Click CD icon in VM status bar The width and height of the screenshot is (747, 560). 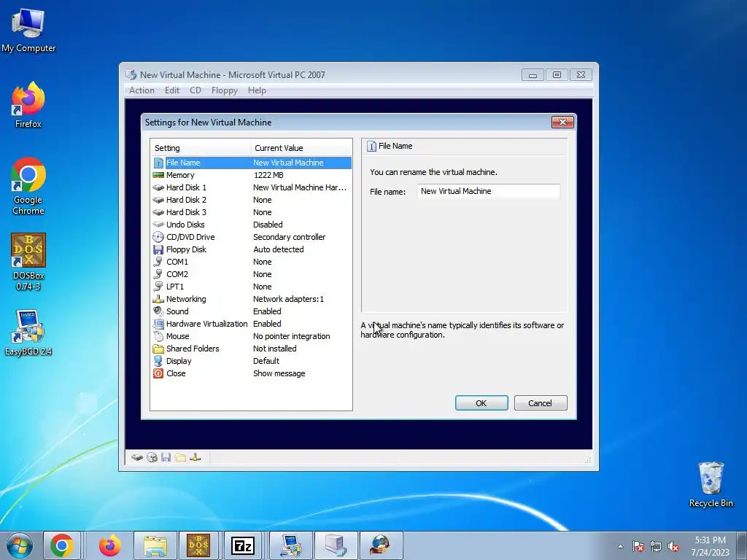152,458
